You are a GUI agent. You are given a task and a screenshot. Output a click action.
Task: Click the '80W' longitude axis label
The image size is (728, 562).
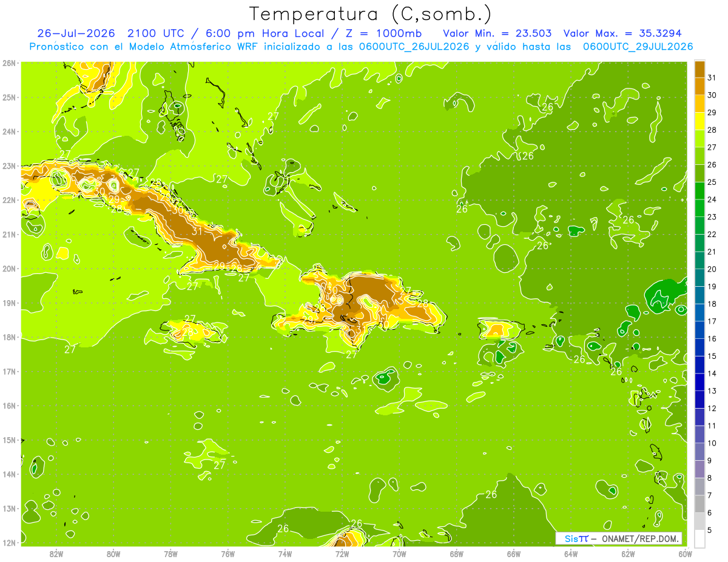coord(113,554)
